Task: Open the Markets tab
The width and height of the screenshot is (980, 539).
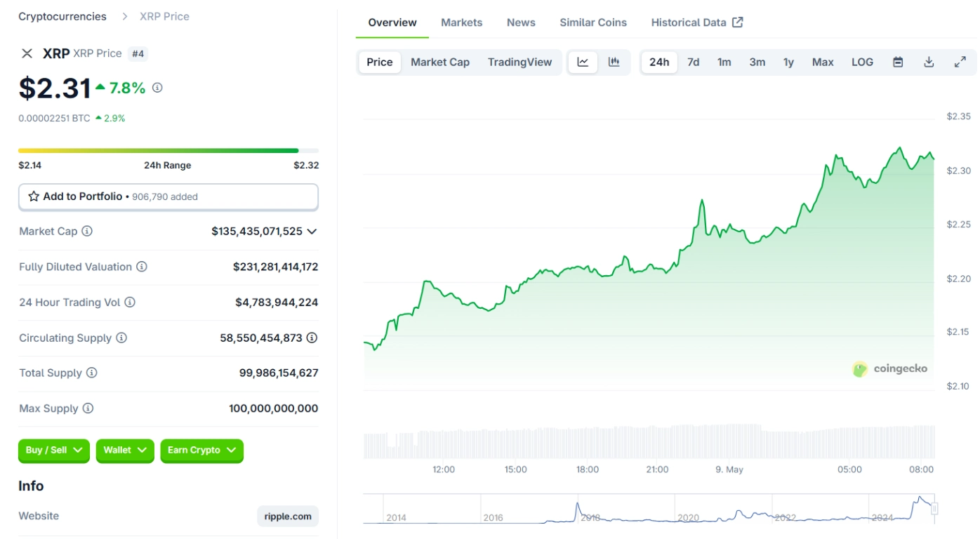Action: click(x=461, y=22)
